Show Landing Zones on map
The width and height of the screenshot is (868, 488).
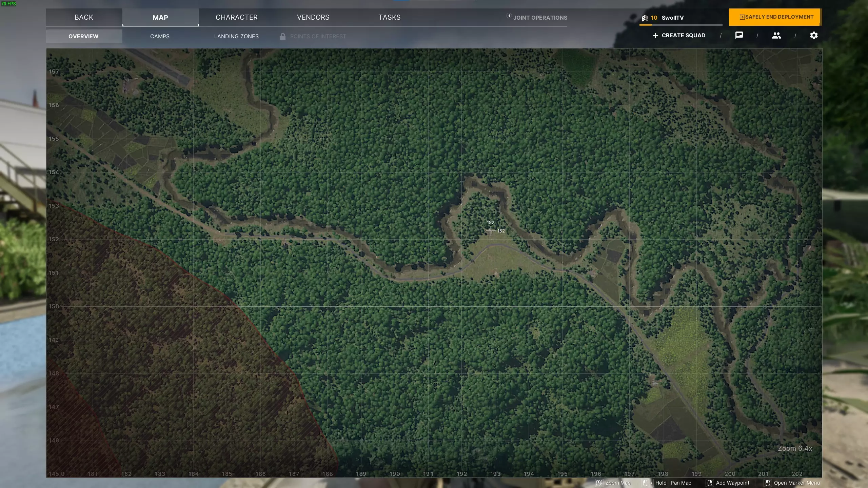236,36
